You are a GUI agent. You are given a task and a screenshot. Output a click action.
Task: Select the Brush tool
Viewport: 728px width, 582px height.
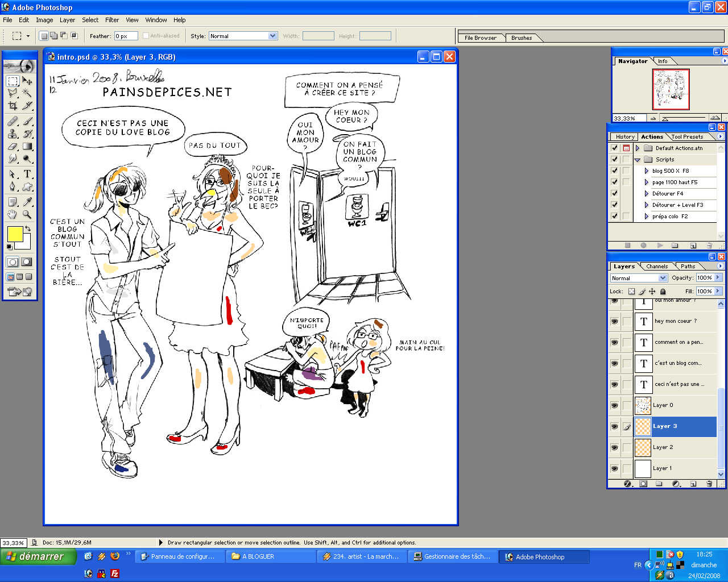tap(27, 122)
